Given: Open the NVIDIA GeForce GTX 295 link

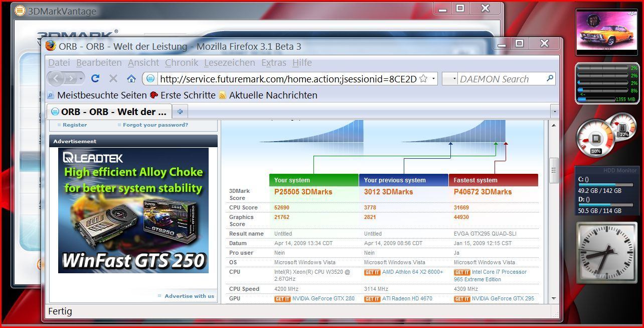Looking at the screenshot, I should click(x=503, y=298).
